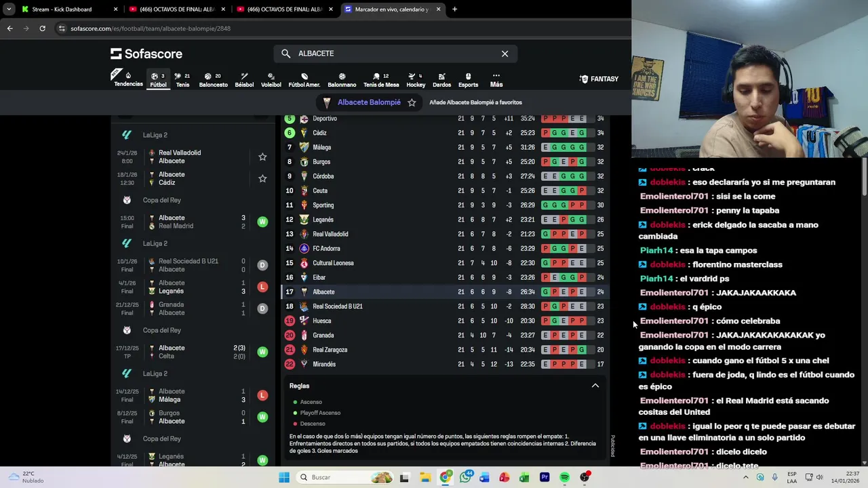Open Huesca standings row

coord(445,321)
